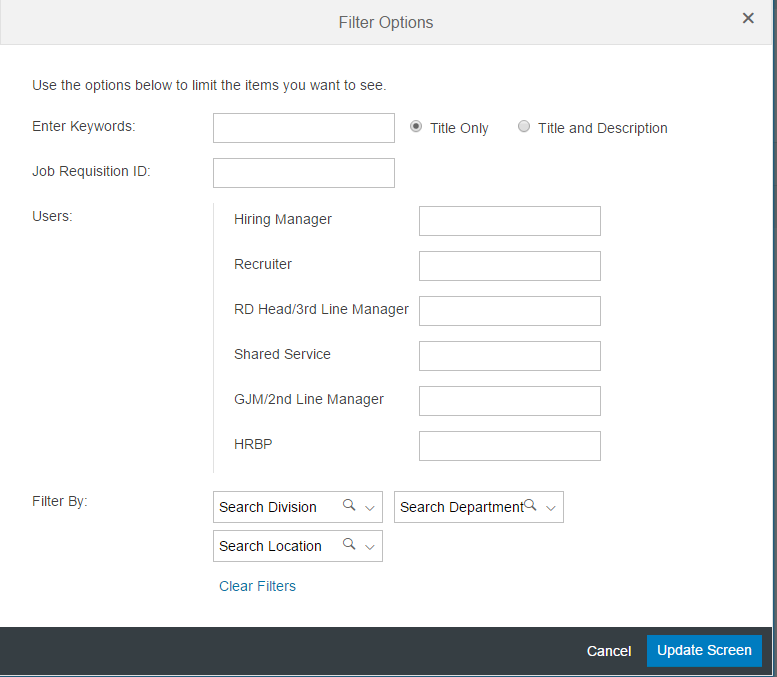This screenshot has height=677, width=777.
Task: Click the Recruiter input box
Action: pyautogui.click(x=510, y=266)
